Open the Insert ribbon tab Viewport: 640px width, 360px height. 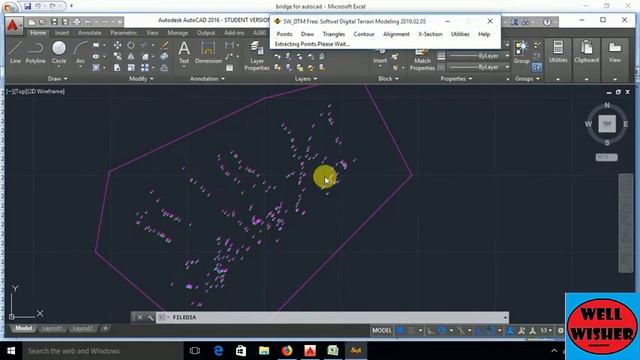click(x=62, y=33)
